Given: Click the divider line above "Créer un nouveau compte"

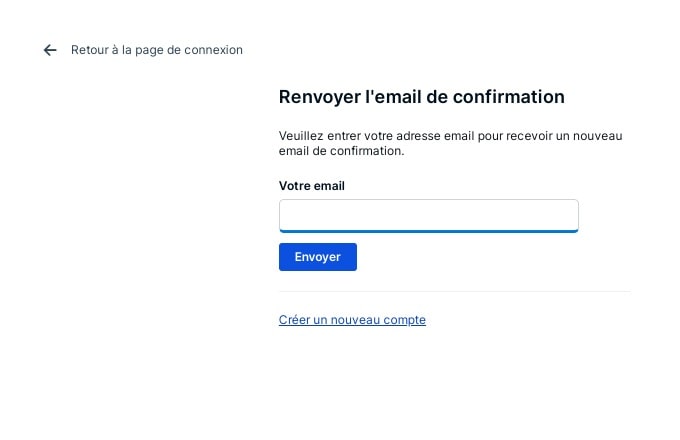Looking at the screenshot, I should (454, 292).
